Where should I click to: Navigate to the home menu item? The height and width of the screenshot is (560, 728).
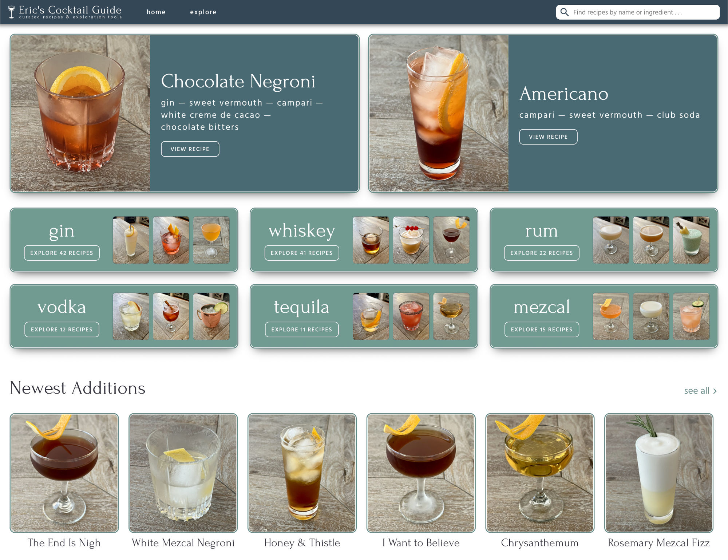pos(156,12)
